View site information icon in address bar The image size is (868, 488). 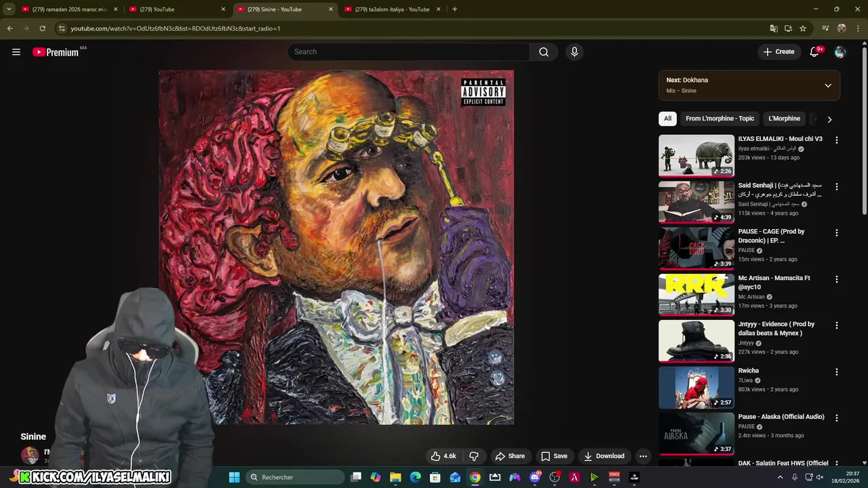62,28
